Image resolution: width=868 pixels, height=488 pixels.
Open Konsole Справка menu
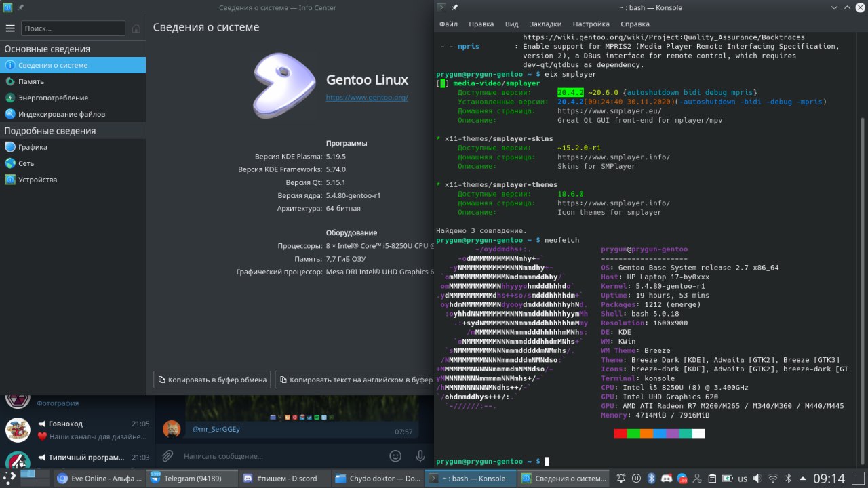click(635, 24)
